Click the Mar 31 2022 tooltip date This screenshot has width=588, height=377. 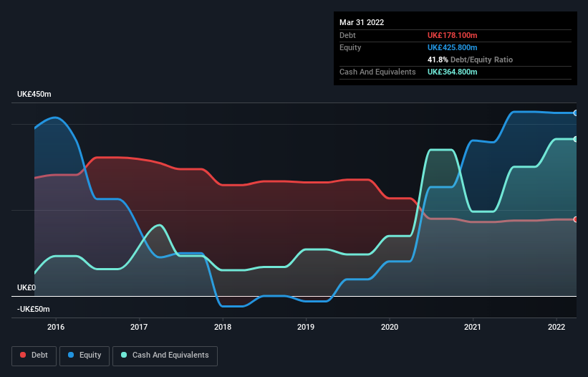point(362,22)
